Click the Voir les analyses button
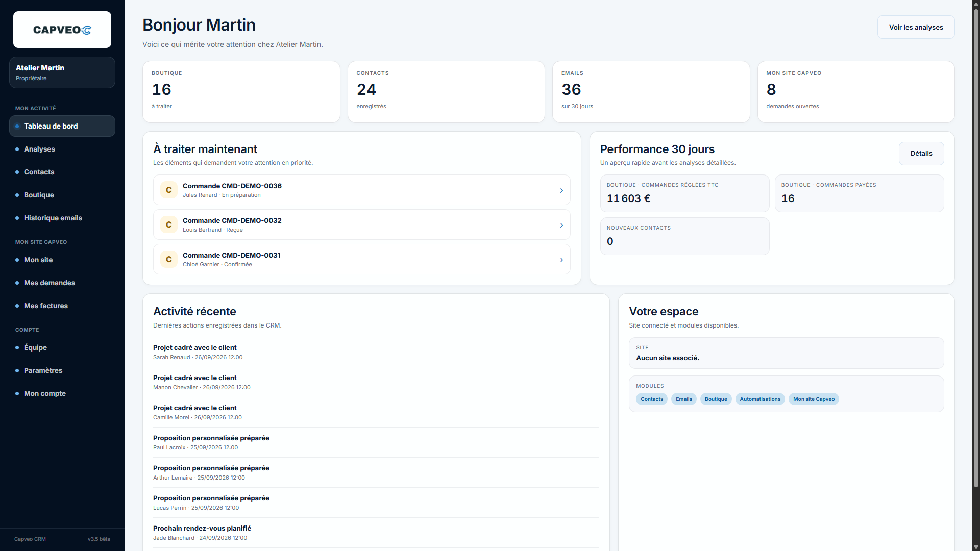 pyautogui.click(x=916, y=27)
